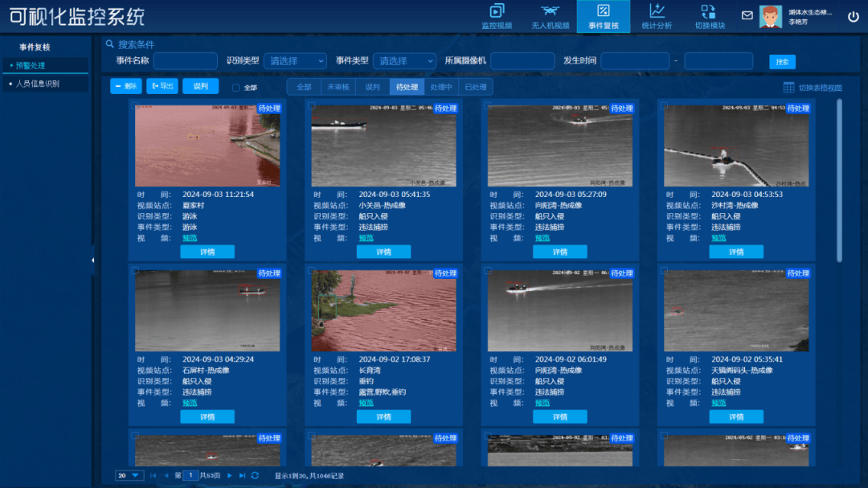The width and height of the screenshot is (868, 488).
Task: Open 详情 for the 沙村湾-热成像 event
Action: click(736, 252)
